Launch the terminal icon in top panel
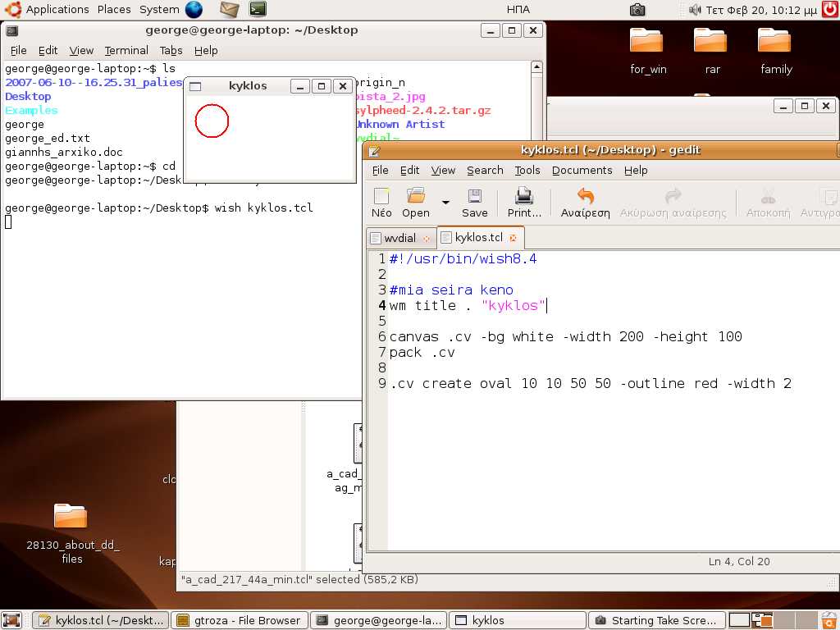 tap(258, 8)
